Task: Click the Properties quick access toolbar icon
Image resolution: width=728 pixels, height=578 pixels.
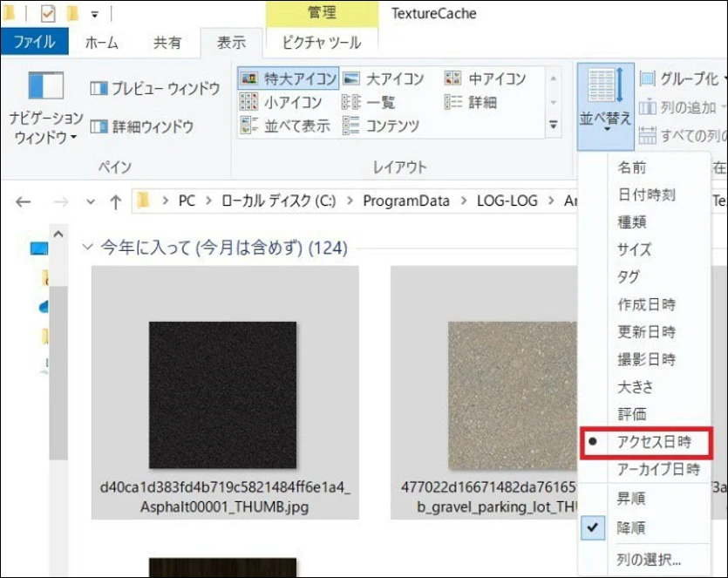Action: click(48, 13)
